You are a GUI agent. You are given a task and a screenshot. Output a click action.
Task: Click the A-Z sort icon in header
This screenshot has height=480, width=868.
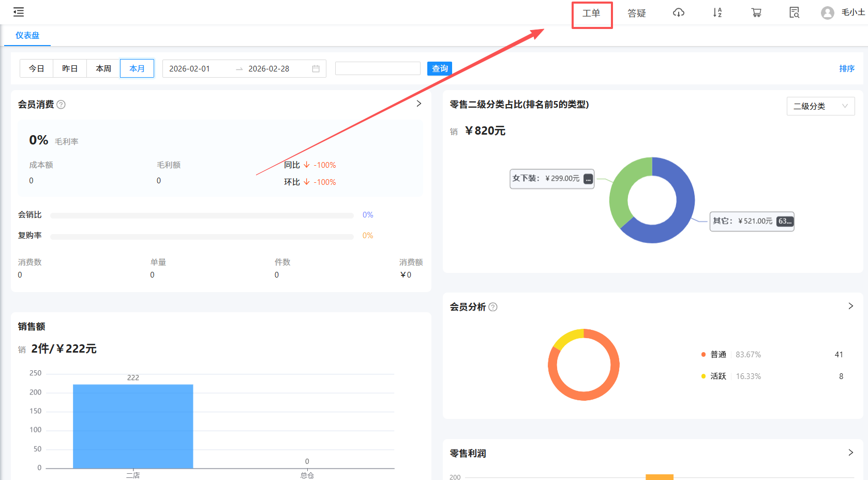click(717, 12)
